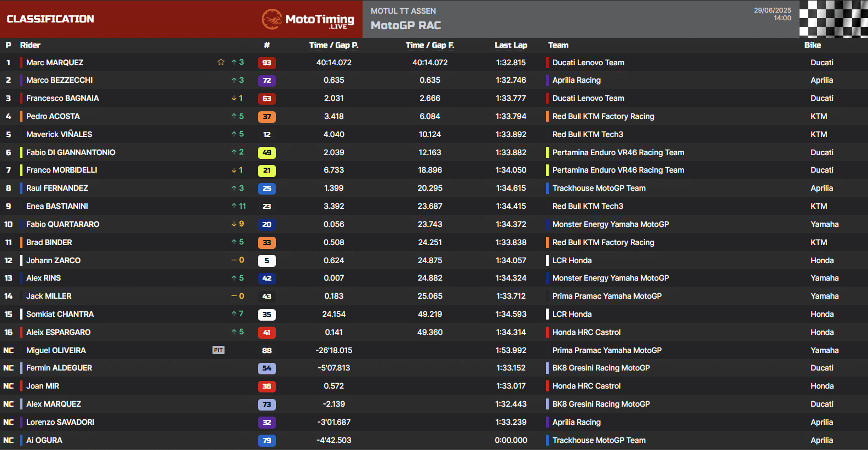The width and height of the screenshot is (868, 450).
Task: Click the orange color bar beside Pedro ACOSTA
Action: tap(21, 116)
